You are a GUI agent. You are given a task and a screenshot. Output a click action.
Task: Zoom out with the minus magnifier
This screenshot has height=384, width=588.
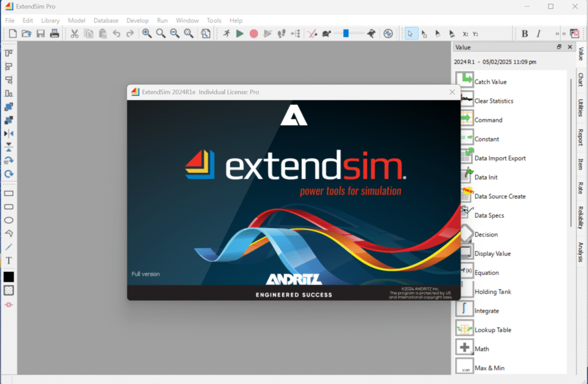[175, 34]
